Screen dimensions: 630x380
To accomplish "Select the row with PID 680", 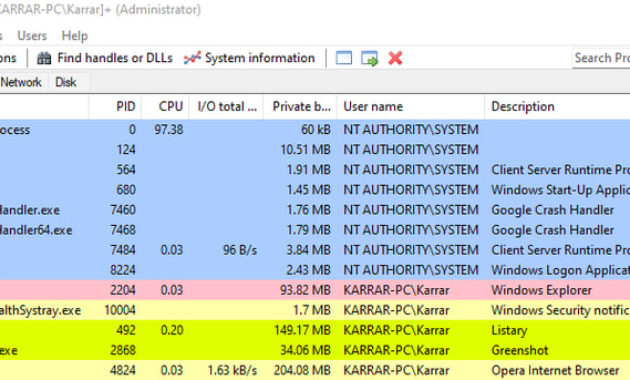I will tap(315, 190).
